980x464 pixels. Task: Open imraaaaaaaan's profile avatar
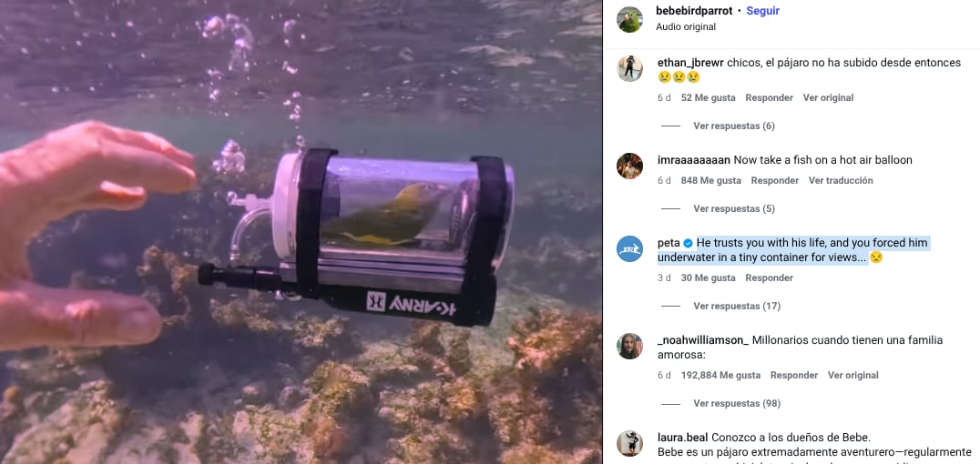click(629, 166)
